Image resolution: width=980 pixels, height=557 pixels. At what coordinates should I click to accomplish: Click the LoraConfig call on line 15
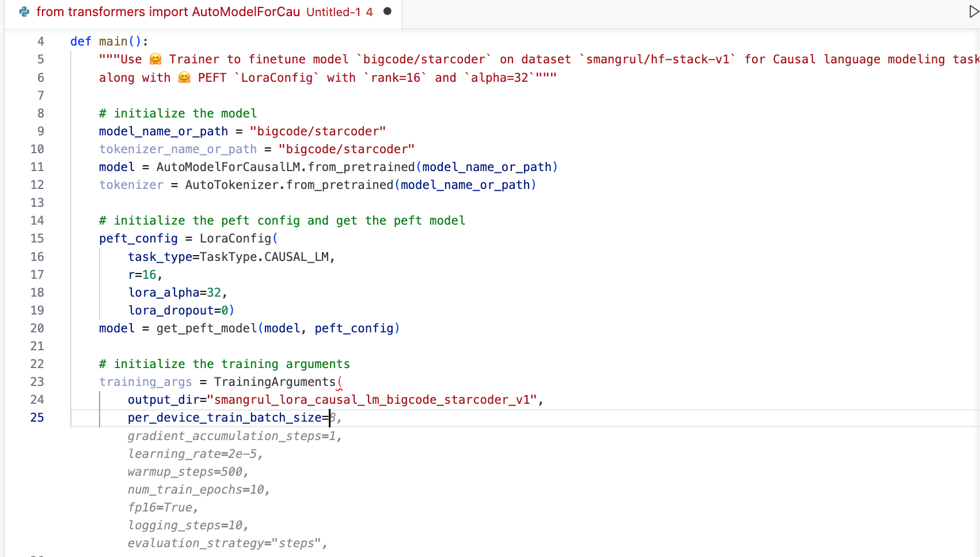[235, 238]
